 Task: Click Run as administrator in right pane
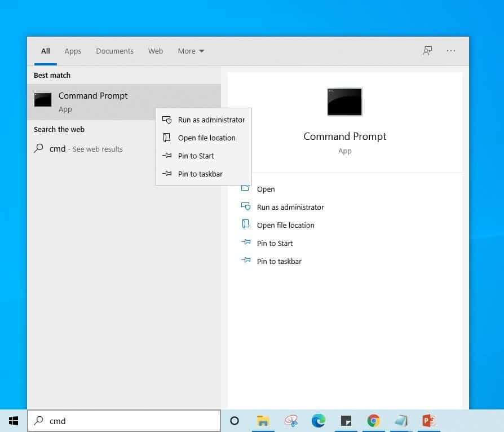click(x=290, y=207)
